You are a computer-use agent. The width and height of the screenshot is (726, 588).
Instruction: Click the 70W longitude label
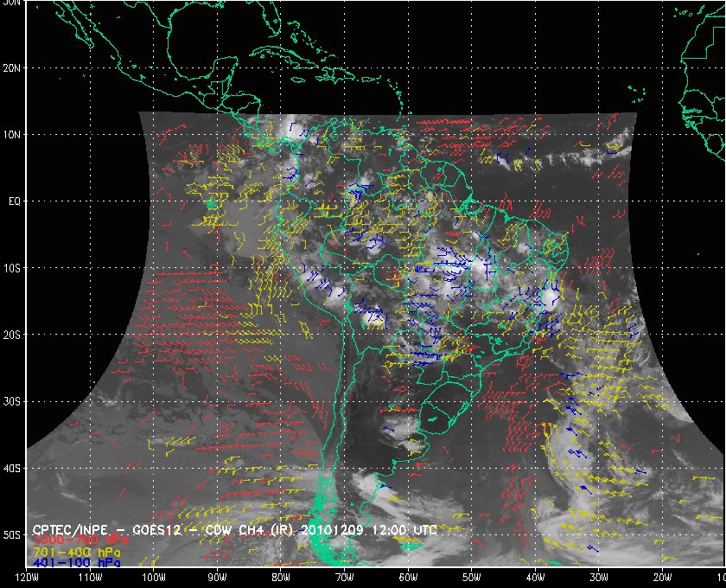[x=345, y=578]
